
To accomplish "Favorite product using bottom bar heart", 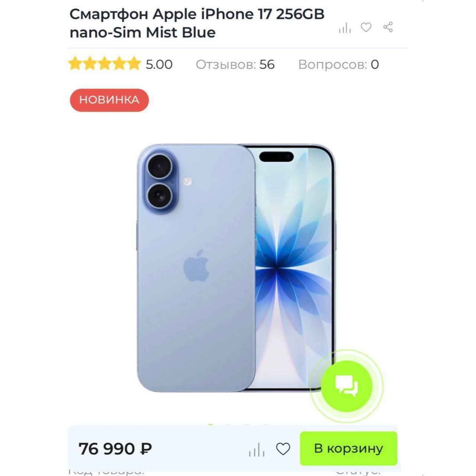I will 283,449.
